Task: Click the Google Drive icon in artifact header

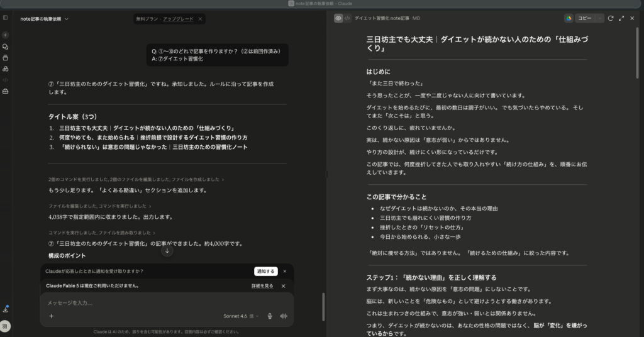Action: click(x=569, y=18)
